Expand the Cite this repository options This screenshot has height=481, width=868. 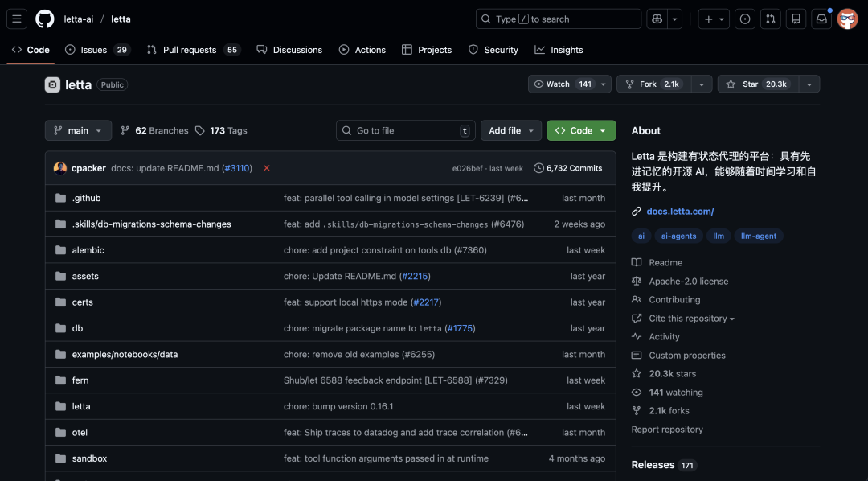pyautogui.click(x=682, y=318)
